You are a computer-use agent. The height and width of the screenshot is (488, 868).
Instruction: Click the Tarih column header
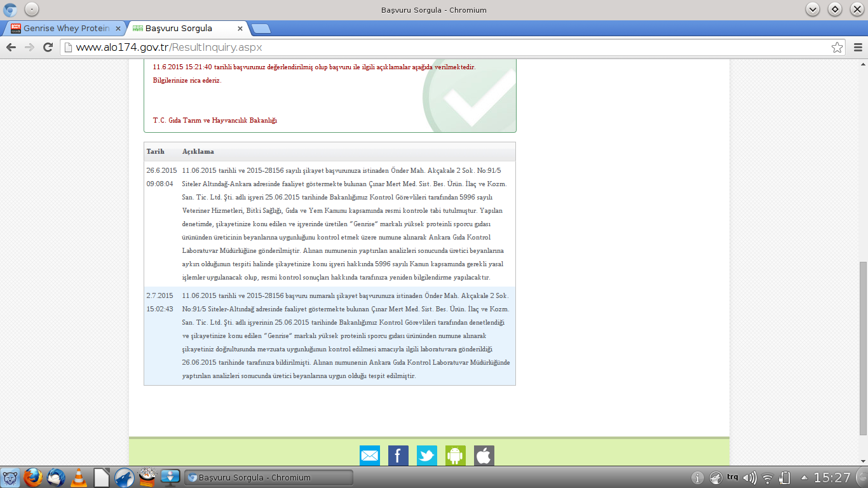[x=156, y=152]
